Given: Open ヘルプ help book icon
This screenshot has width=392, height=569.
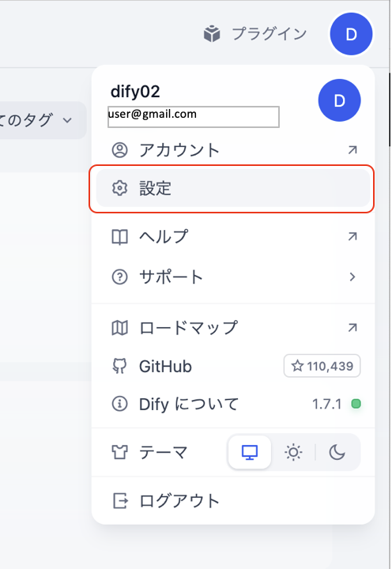Looking at the screenshot, I should tap(119, 237).
